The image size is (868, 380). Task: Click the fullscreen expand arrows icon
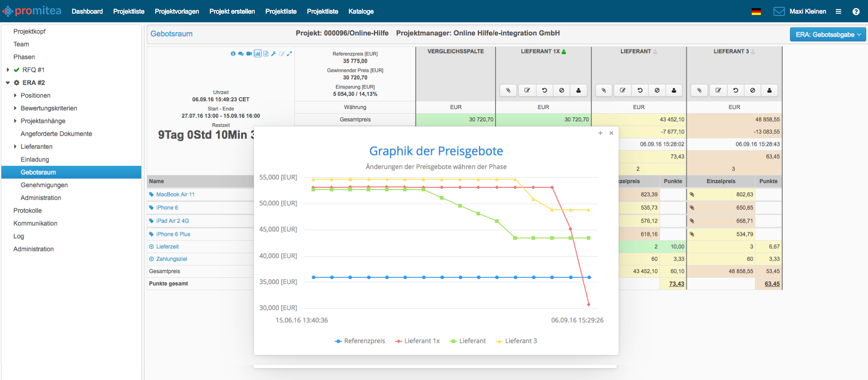[x=289, y=54]
